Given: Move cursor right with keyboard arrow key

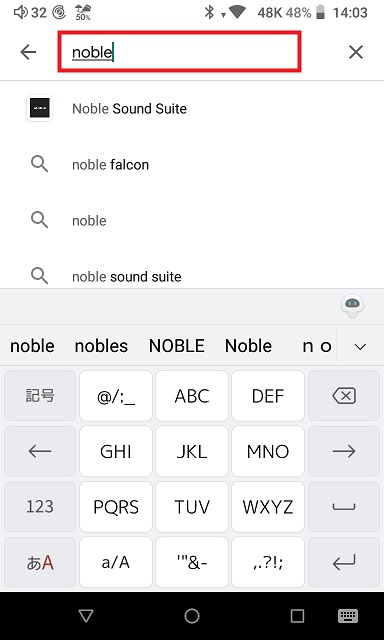Looking at the screenshot, I should coord(344,451).
